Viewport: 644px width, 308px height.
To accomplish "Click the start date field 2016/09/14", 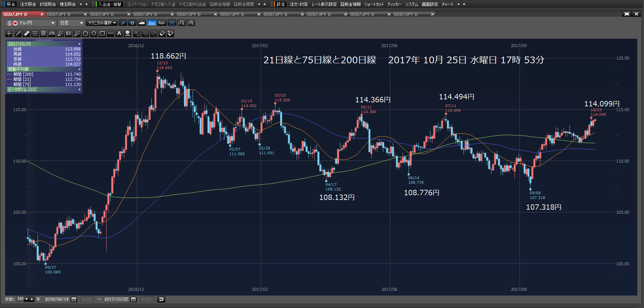I will pyautogui.click(x=57, y=299).
